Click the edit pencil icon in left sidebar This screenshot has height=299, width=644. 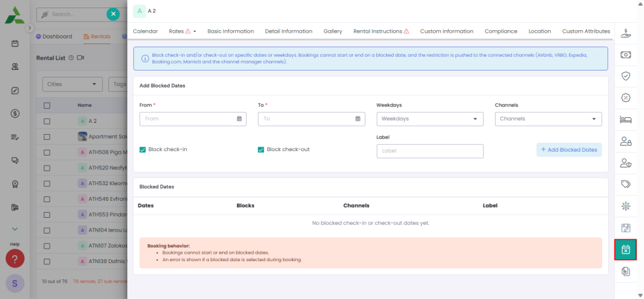(x=15, y=91)
